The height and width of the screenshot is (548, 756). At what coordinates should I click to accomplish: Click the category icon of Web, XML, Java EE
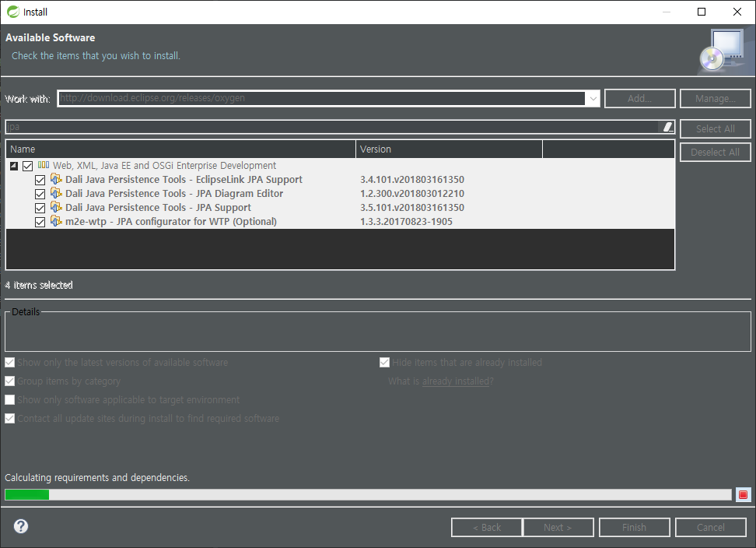click(44, 165)
